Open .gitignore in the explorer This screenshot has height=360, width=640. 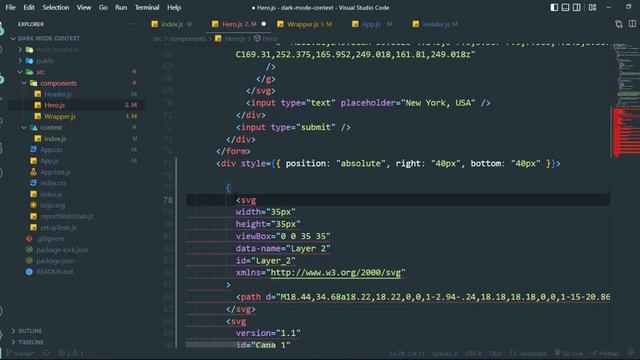(50, 238)
